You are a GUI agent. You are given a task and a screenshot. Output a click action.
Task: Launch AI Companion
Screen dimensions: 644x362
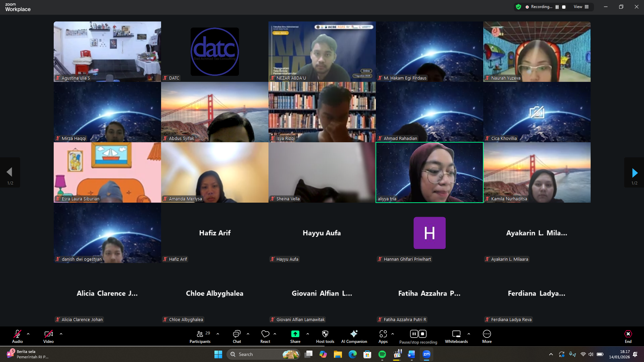pos(354,337)
